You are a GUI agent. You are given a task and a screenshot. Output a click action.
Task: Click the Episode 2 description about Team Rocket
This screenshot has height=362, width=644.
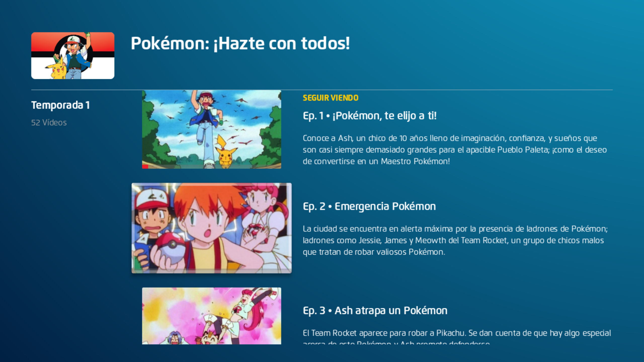(455, 240)
